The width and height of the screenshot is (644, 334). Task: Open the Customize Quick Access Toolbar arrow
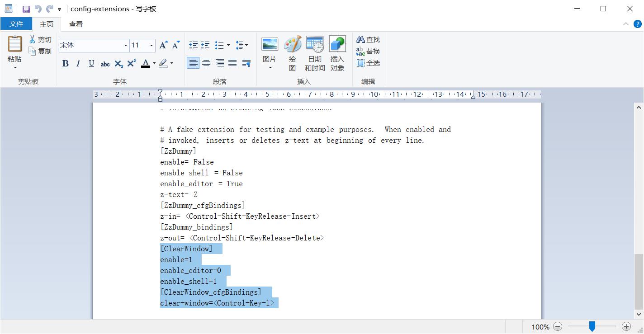60,9
